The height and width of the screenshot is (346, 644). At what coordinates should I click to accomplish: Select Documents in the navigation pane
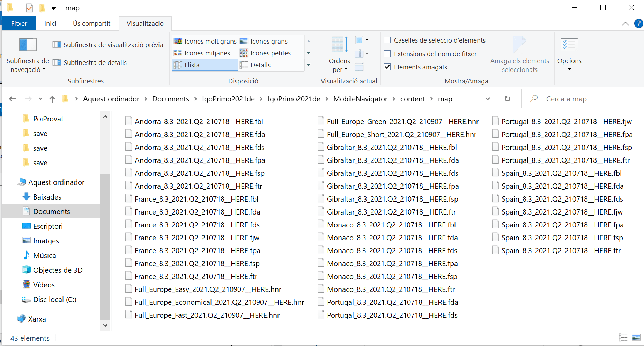[x=51, y=211]
